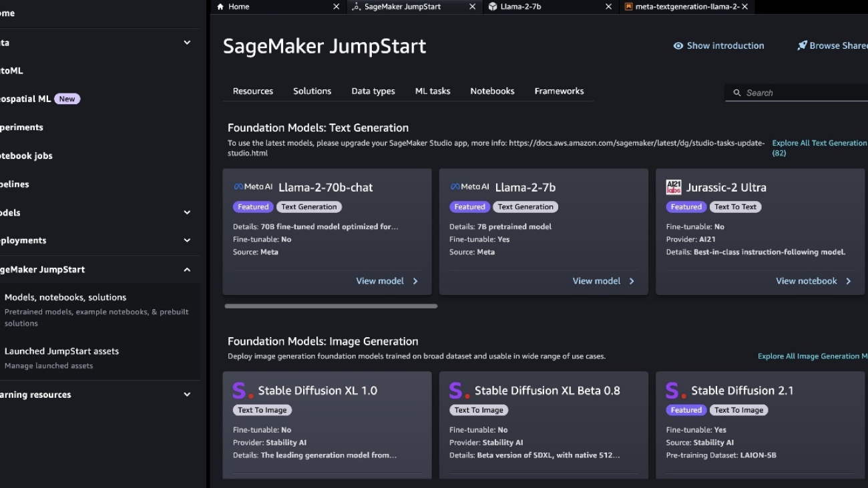The image size is (868, 488).
Task: Open Pipelines in the sidebar
Action: coord(15,184)
